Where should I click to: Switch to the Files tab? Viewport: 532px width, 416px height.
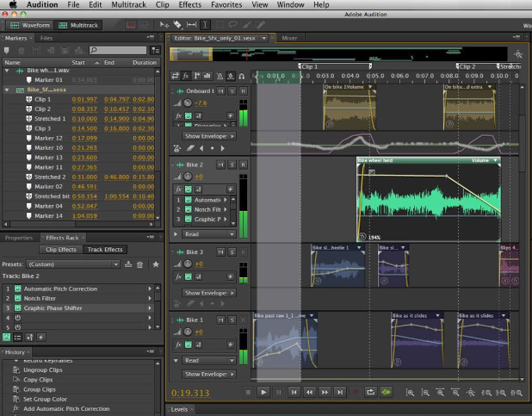[x=46, y=38]
